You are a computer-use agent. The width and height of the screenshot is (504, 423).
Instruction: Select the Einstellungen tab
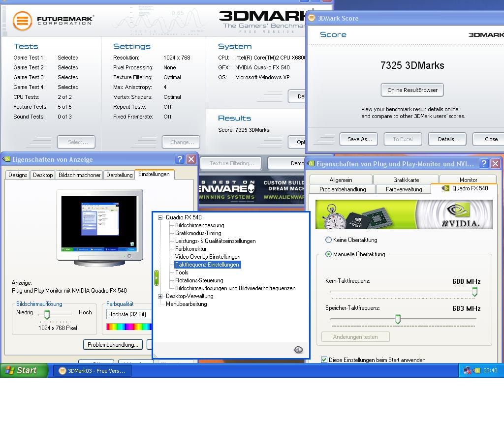click(x=154, y=174)
